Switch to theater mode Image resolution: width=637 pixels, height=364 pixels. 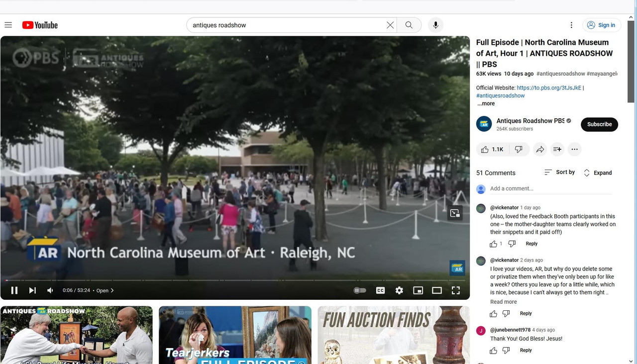[437, 290]
